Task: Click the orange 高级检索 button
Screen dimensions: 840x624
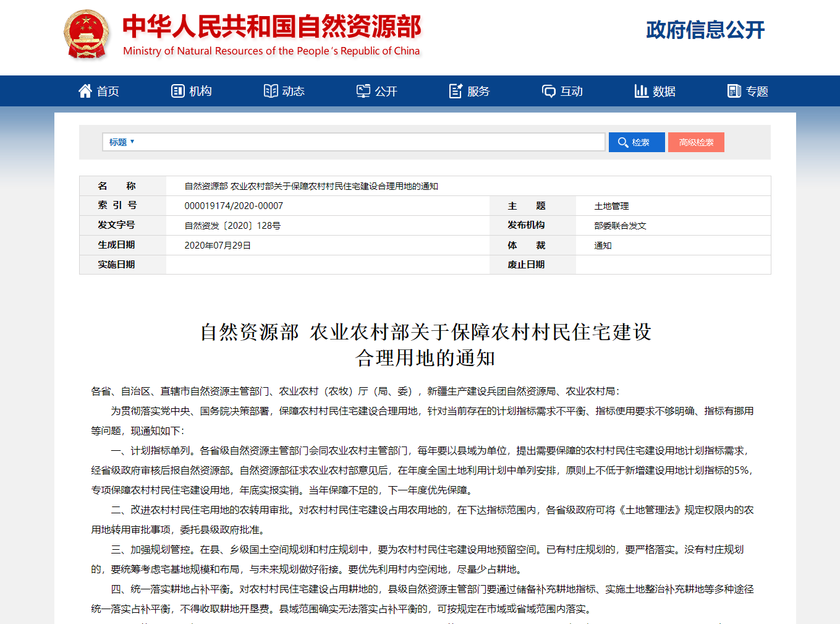Action: [x=696, y=142]
